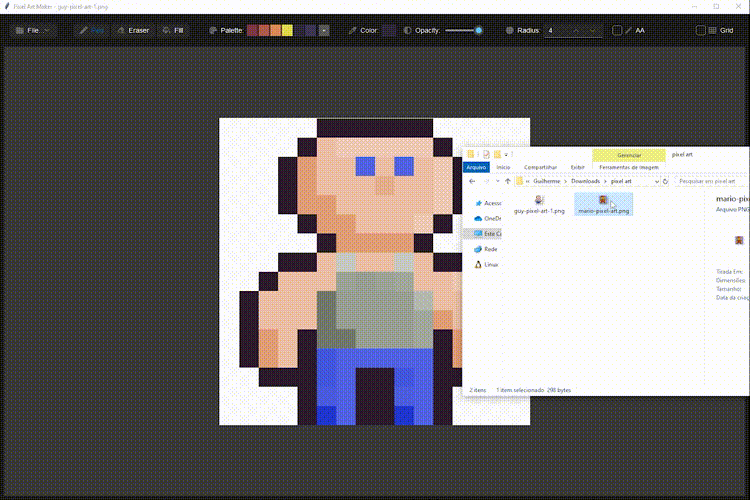
Task: Click the '2 itens' status bar text
Action: (477, 390)
